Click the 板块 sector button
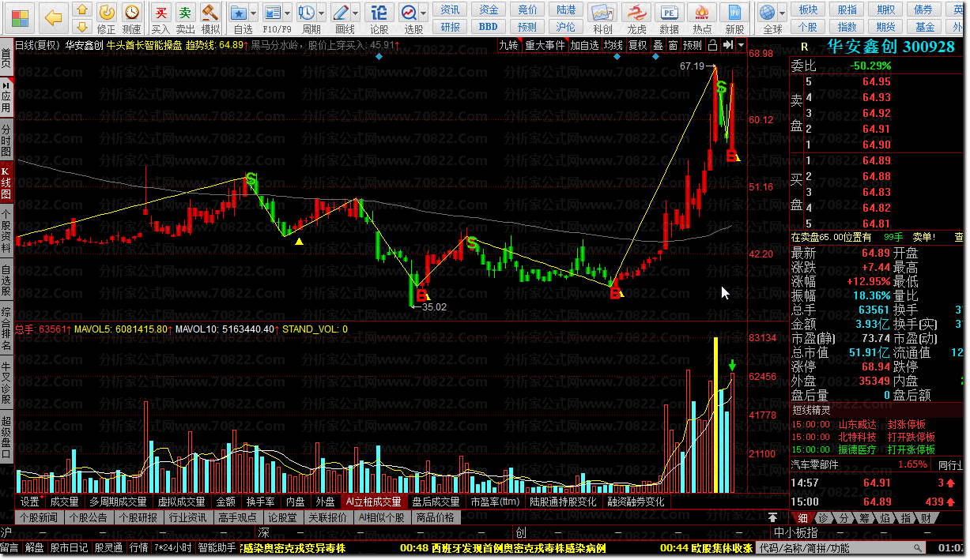 (809, 9)
